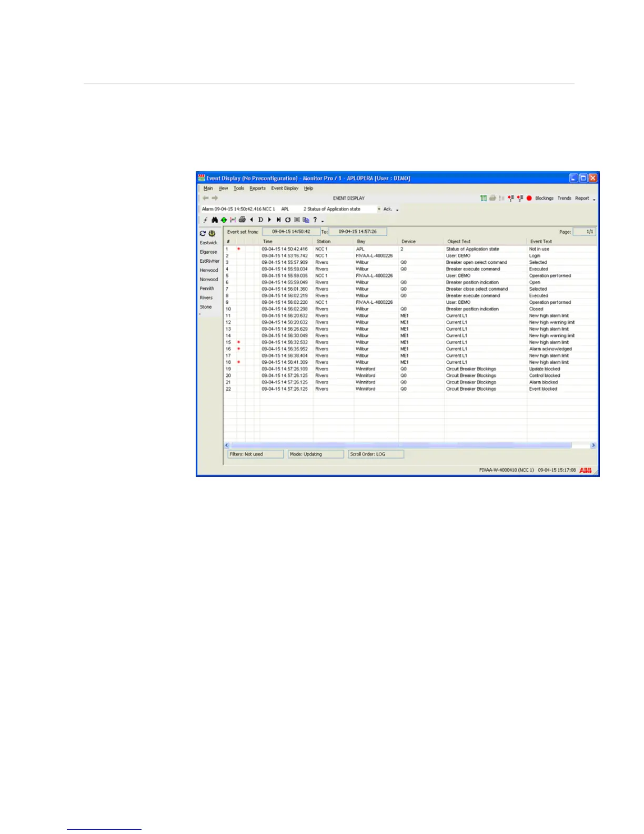Screen dimensions: 644x834
Task: Sort by the Bay column header
Action: [376, 242]
